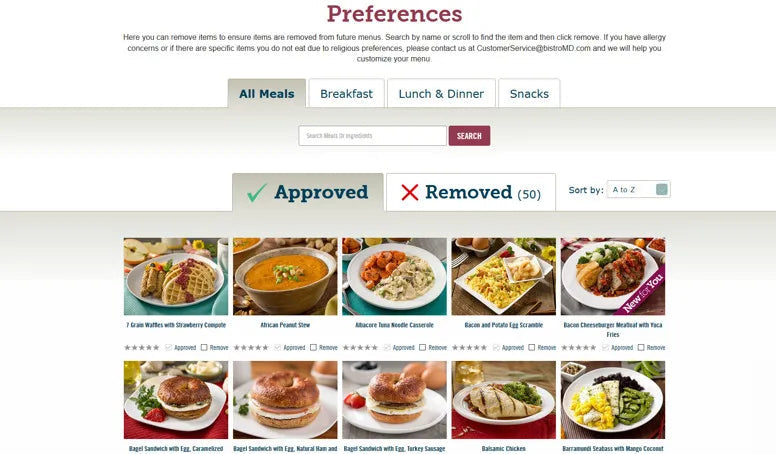Screen dimensions: 776x454
Task: Check Remove for African Peanut Stew
Action: 313,348
